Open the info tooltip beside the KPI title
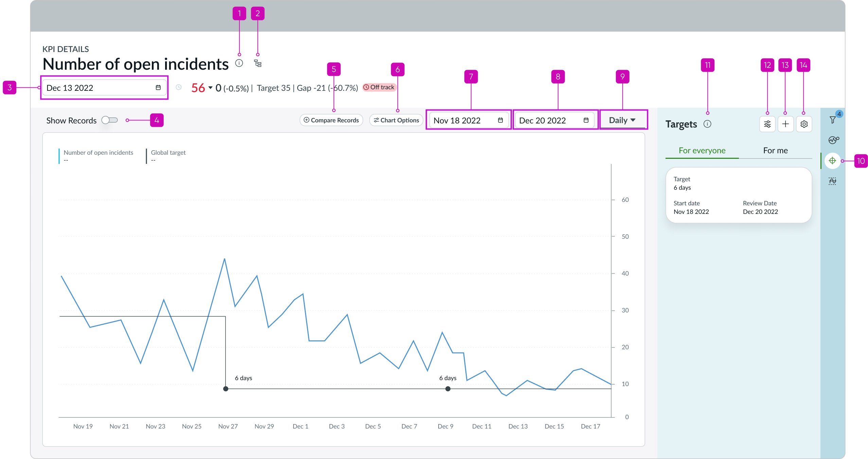 pos(239,63)
